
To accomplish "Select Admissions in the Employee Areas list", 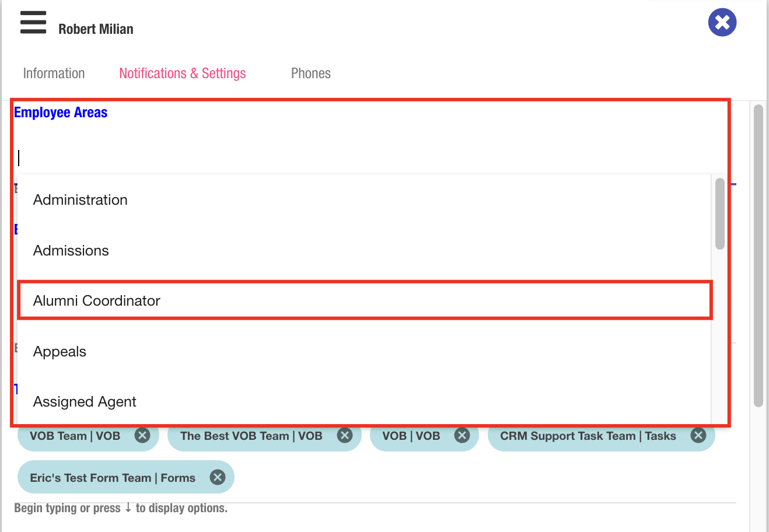I will tap(71, 251).
